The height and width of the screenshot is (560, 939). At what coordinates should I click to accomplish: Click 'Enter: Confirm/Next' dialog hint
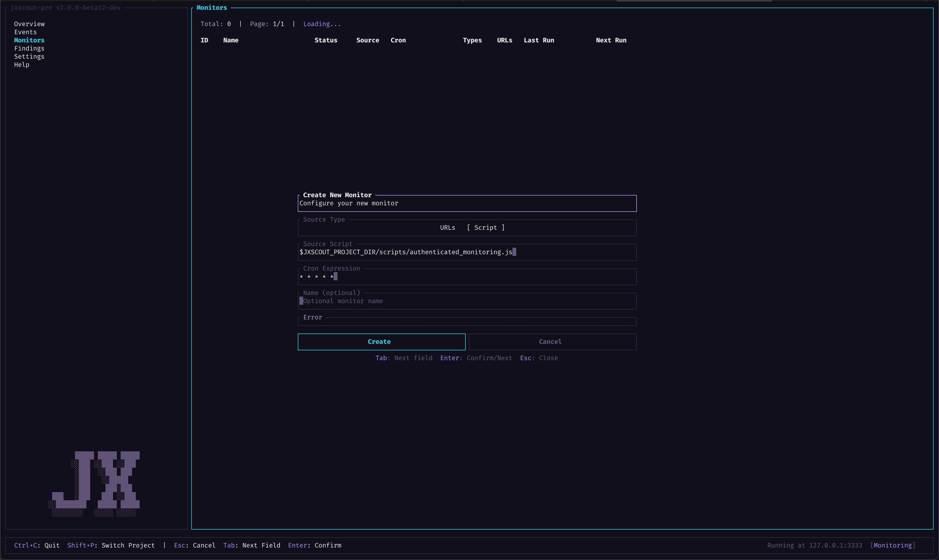pos(476,358)
